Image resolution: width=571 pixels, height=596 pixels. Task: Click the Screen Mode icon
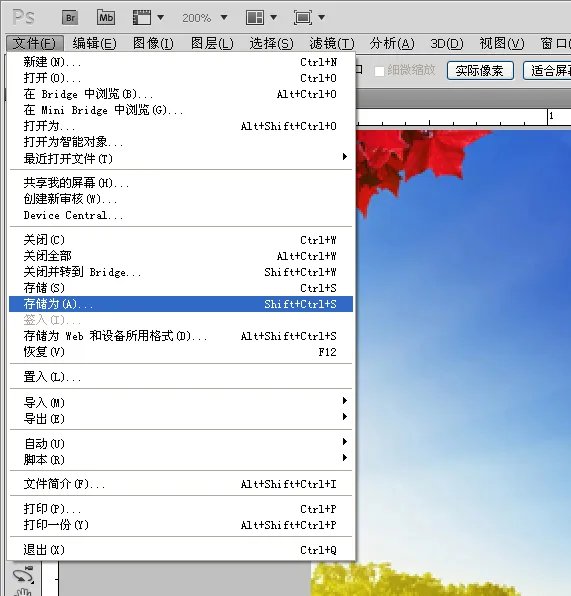[x=303, y=17]
